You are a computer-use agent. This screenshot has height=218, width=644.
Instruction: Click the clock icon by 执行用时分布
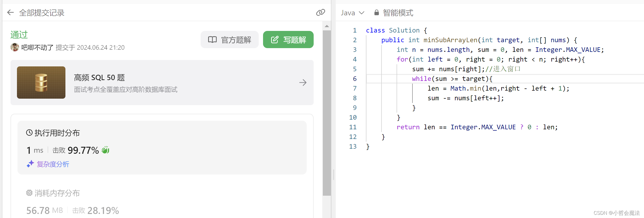point(29,133)
